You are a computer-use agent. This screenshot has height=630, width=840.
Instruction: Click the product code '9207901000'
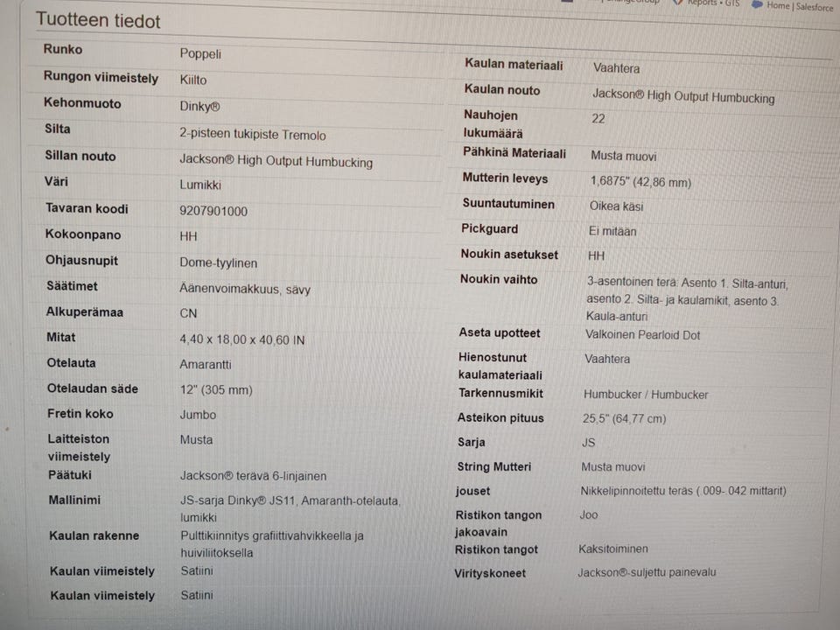click(213, 211)
